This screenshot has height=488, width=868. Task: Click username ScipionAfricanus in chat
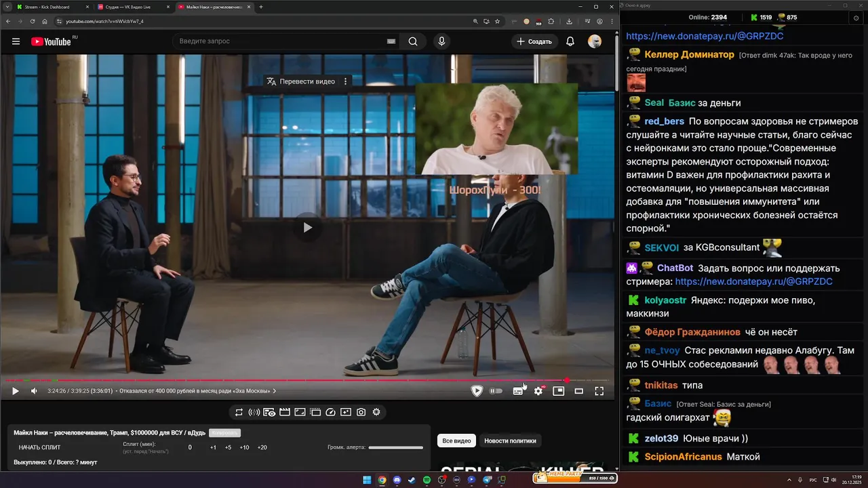coord(684,457)
